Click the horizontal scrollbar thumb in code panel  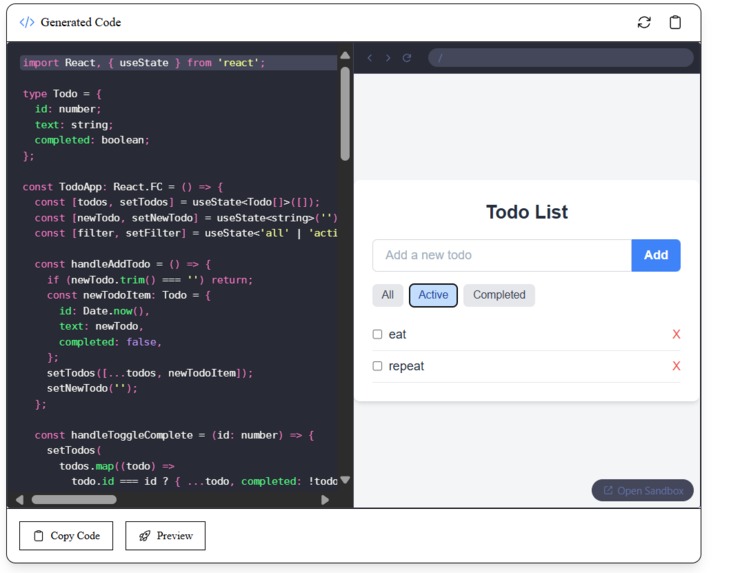[74, 500]
